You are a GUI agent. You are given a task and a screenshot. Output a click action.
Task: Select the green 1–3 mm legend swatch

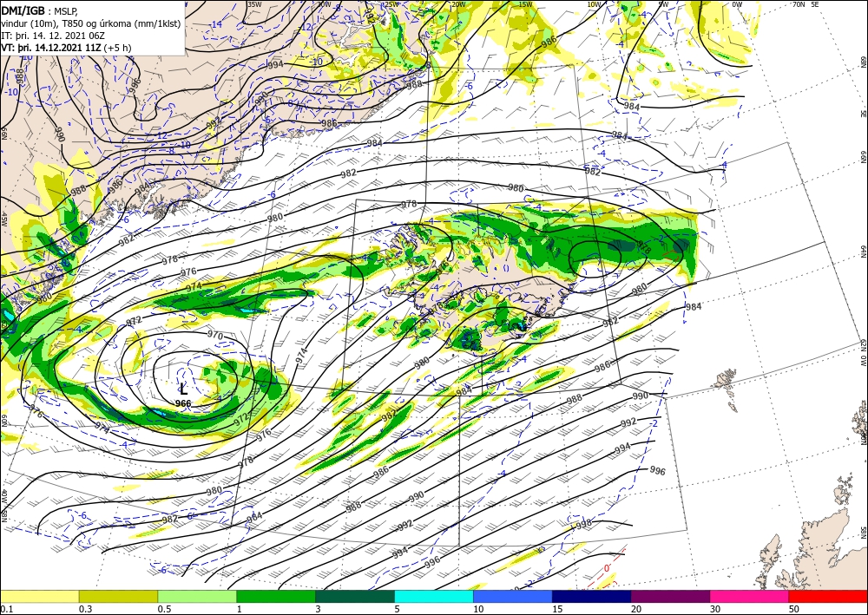(276, 596)
